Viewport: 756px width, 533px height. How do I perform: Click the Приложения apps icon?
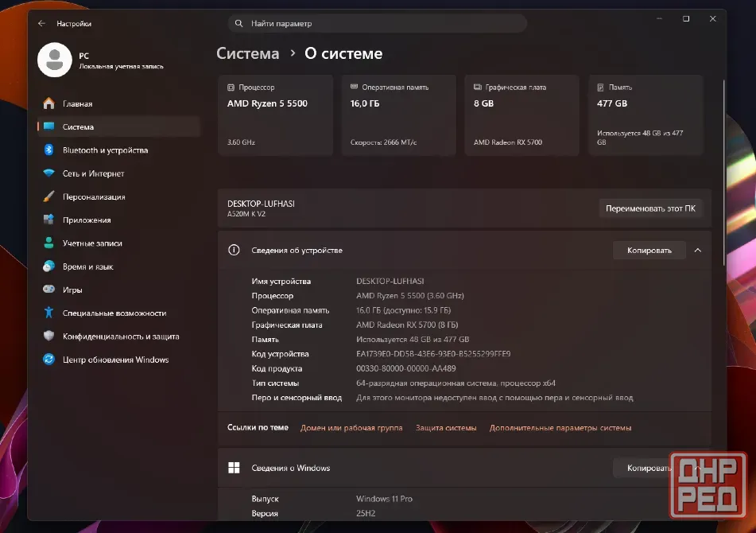coord(48,220)
